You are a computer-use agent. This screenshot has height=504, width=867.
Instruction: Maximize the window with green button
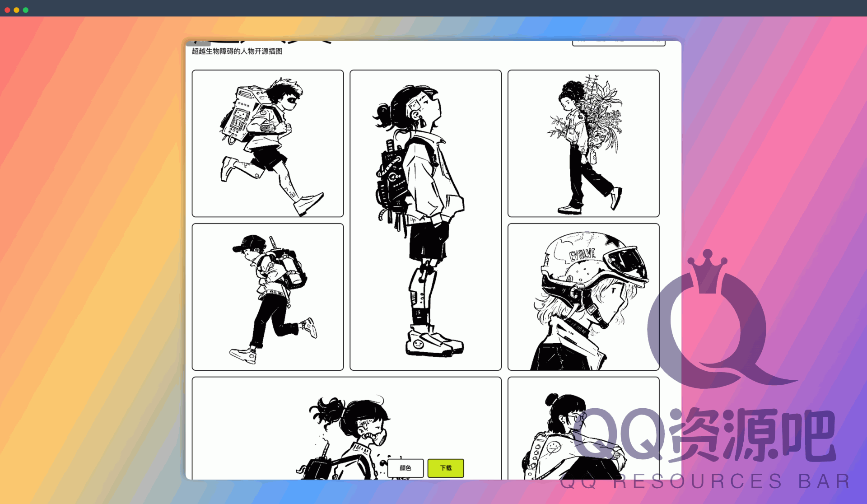[x=26, y=10]
